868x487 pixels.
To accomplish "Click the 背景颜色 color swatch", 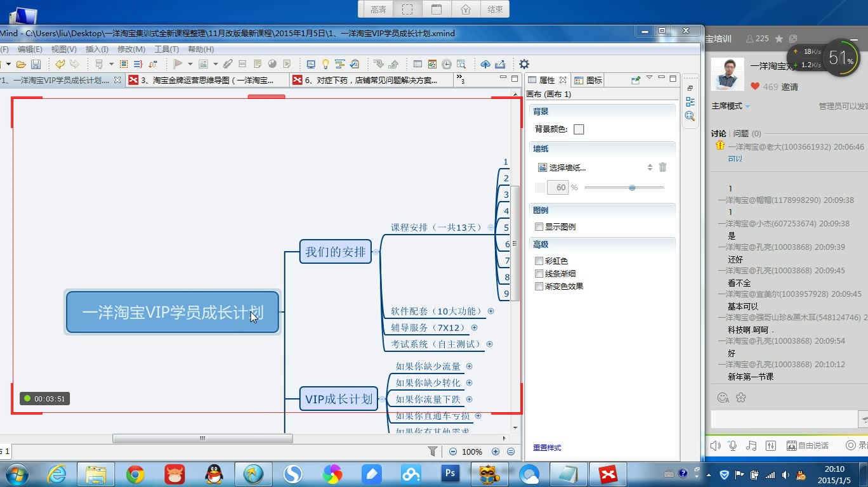I will (579, 129).
